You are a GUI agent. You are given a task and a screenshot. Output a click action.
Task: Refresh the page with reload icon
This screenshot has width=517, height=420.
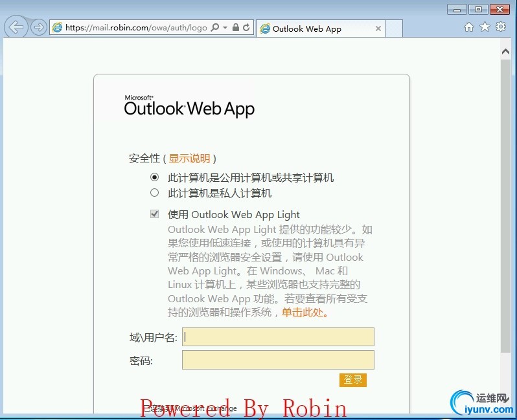point(246,27)
